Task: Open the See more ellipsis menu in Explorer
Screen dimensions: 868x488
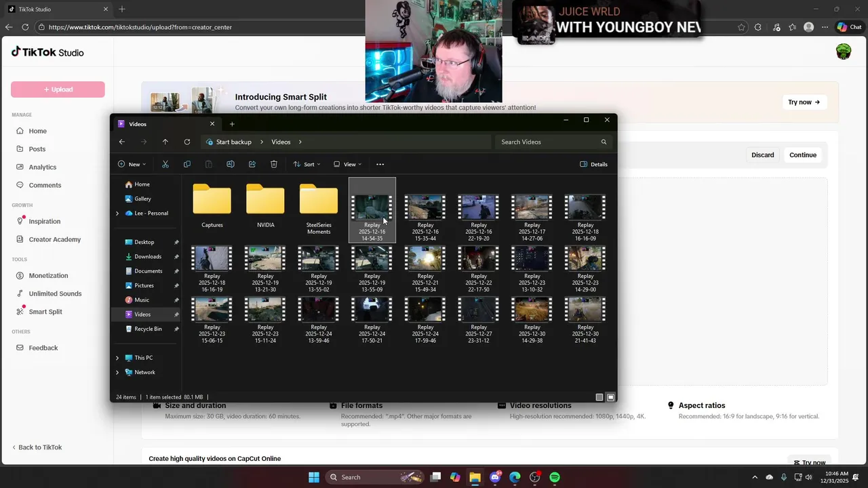Action: click(x=380, y=164)
